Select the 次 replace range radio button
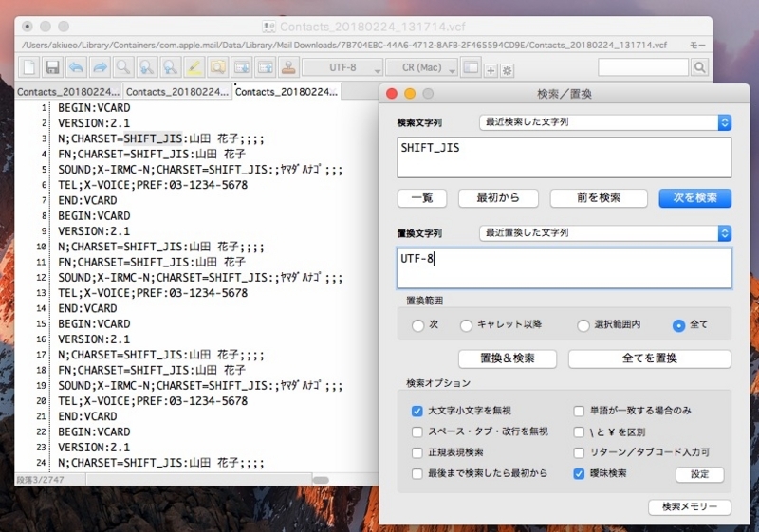Image resolution: width=759 pixels, height=532 pixels. (x=417, y=325)
